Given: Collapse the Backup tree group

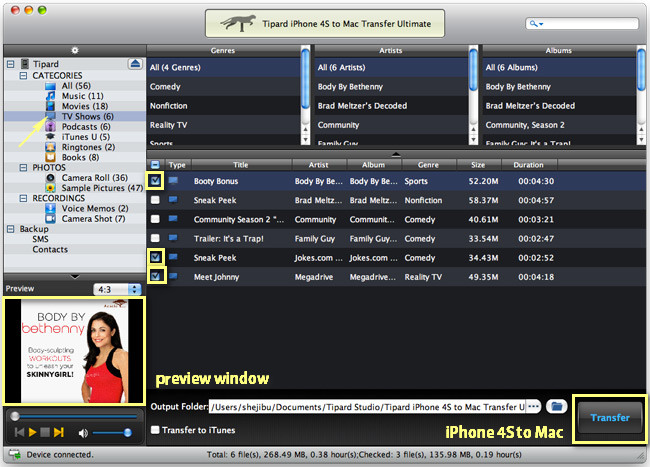Looking at the screenshot, I should tap(11, 229).
